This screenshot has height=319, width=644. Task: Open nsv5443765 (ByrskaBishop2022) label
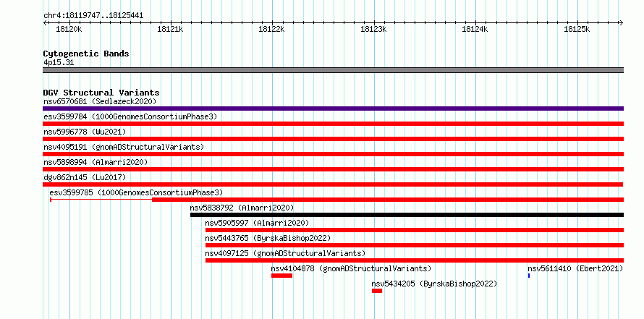pos(268,238)
